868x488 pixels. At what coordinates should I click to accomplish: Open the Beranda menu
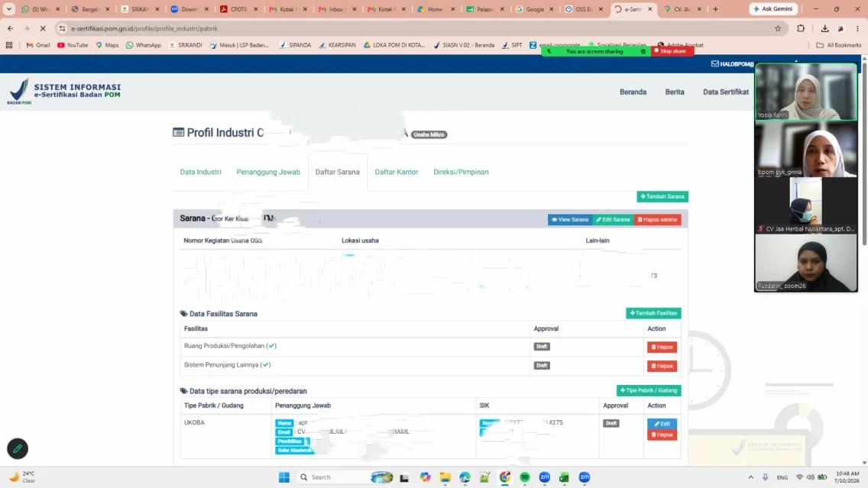click(x=633, y=92)
